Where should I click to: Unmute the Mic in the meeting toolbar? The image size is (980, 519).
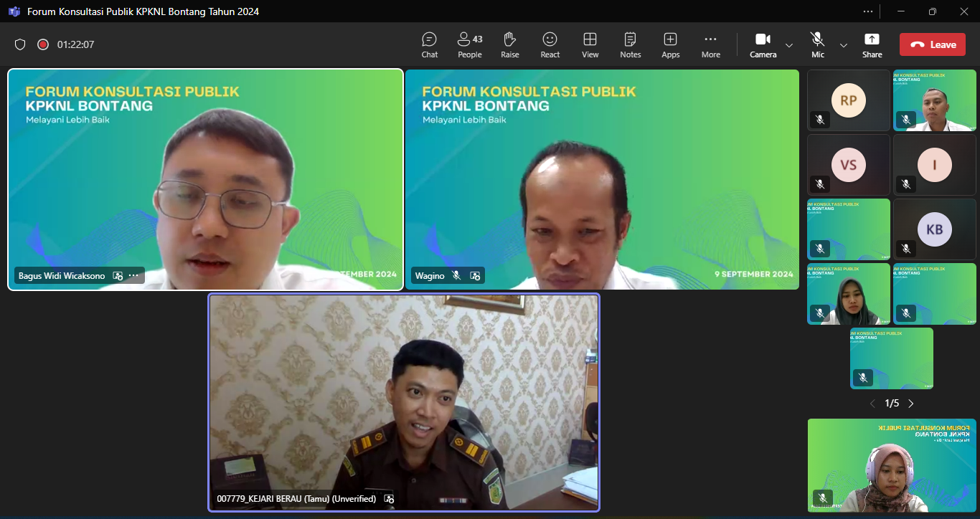pos(818,45)
